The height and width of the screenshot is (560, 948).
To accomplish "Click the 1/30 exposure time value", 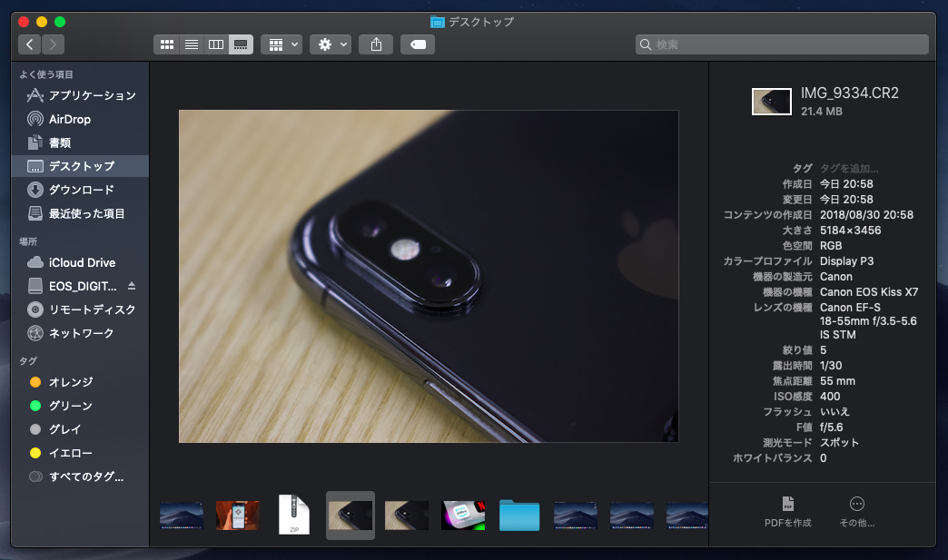I will [831, 366].
